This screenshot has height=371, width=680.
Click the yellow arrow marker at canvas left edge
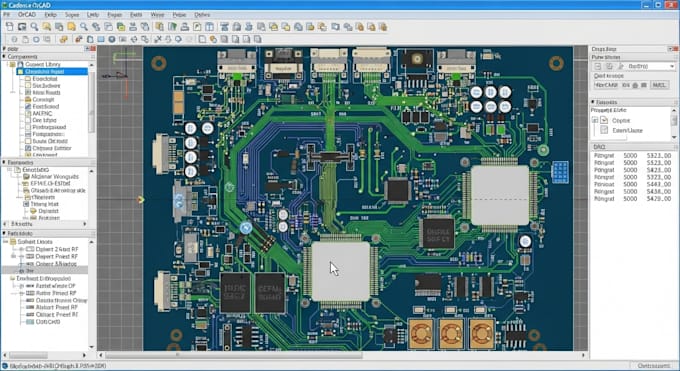[141, 200]
